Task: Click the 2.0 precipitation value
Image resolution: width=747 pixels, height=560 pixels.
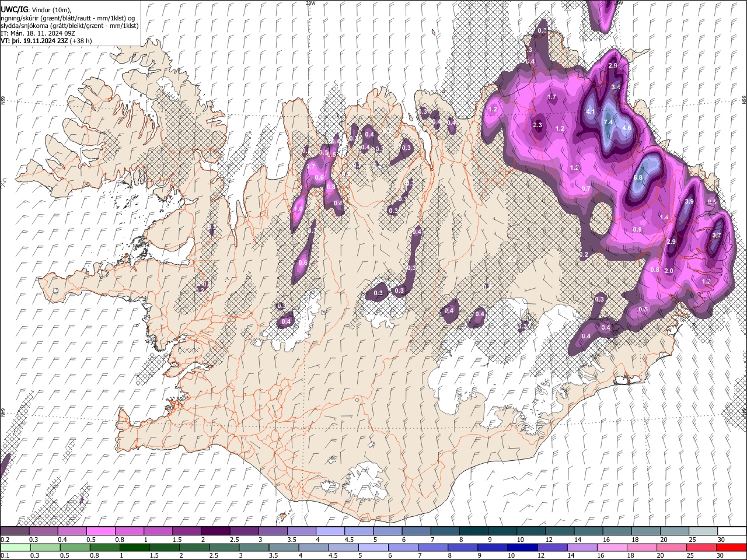Action: (x=669, y=271)
